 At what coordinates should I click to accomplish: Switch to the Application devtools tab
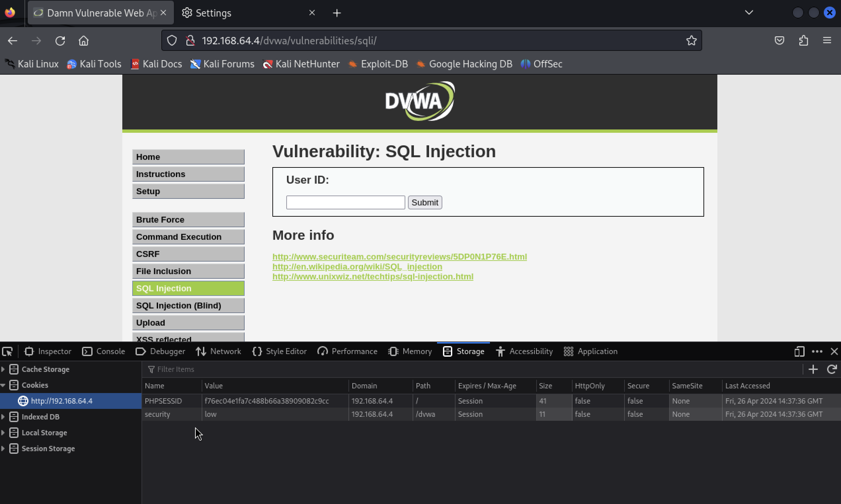pos(590,351)
